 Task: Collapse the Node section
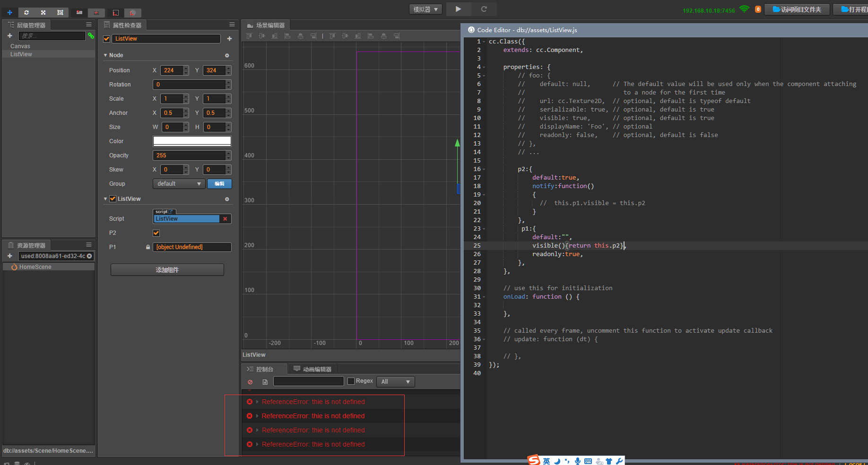pos(105,55)
